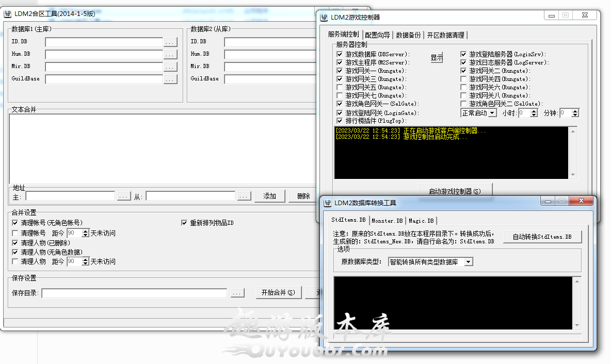611x364 pixels.
Task: Browse for GuildBase file in 数据库1
Action: click(x=170, y=79)
